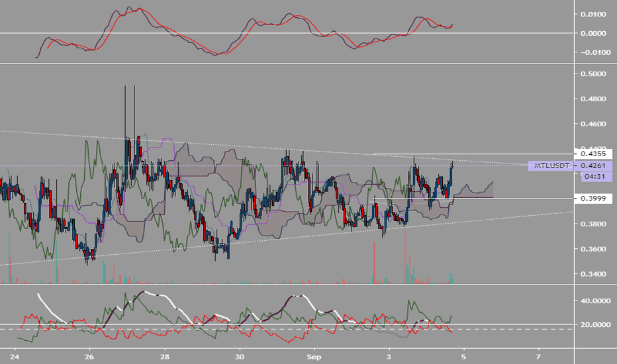This screenshot has width=617, height=364.
Task: Click the 0.4261 current price label
Action: coord(593,165)
